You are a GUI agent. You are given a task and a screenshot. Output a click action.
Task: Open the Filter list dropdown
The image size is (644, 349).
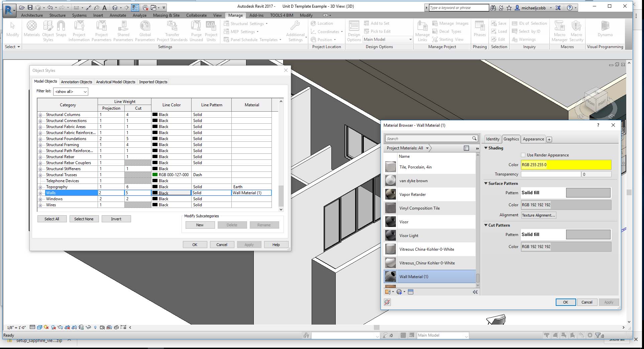click(x=71, y=92)
